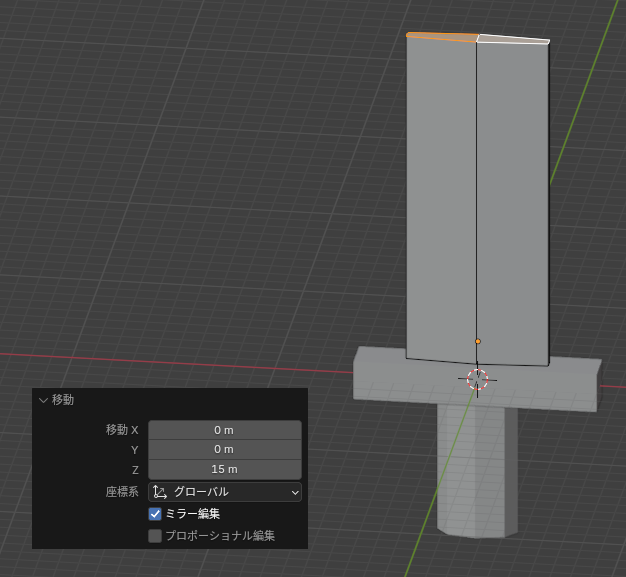Click the Y move value field
The image size is (626, 577).
pyautogui.click(x=224, y=450)
